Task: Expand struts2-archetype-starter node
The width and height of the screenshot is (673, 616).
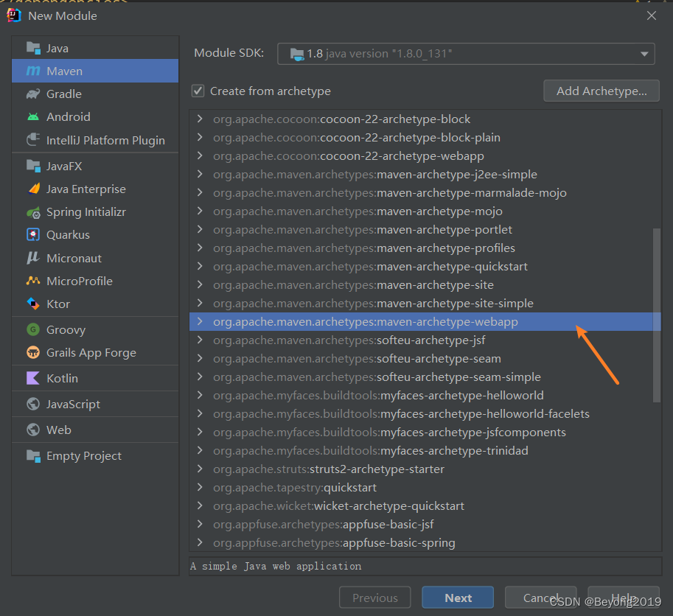Action: click(x=200, y=469)
